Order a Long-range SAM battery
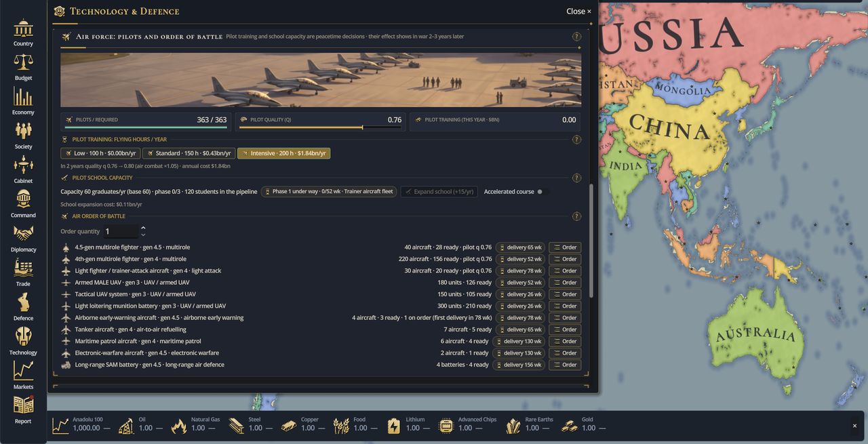Image resolution: width=868 pixels, height=444 pixels. pyautogui.click(x=565, y=365)
